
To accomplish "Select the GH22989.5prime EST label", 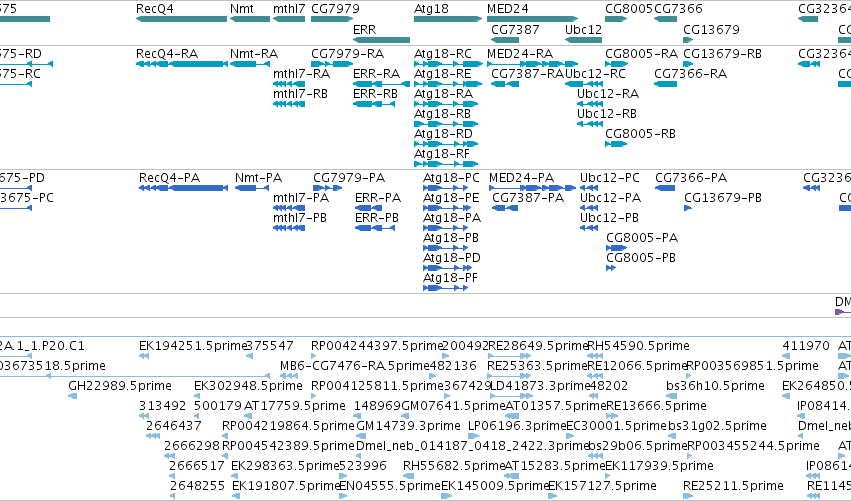I will (x=120, y=386).
